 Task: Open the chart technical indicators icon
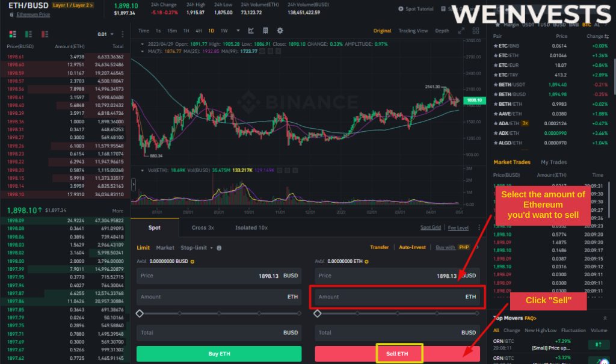[251, 31]
